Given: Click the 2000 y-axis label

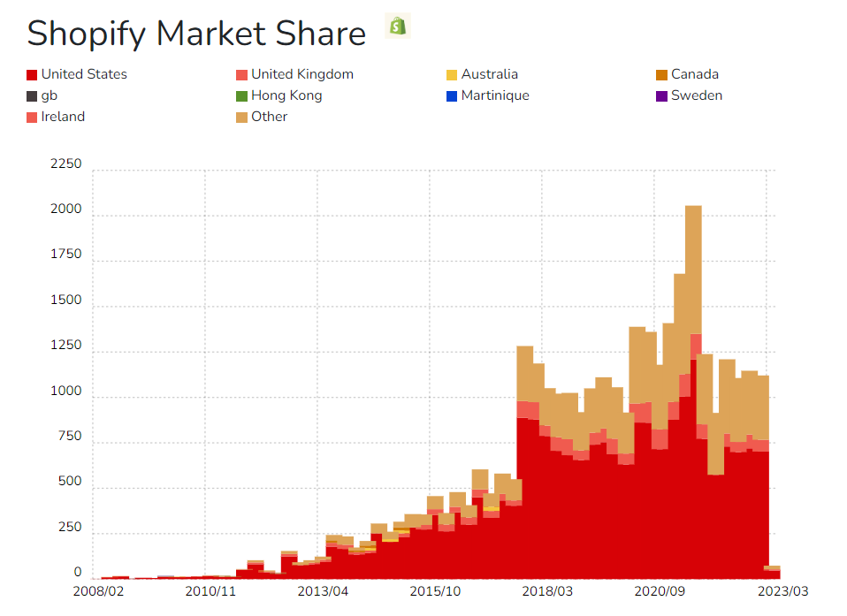Looking at the screenshot, I should click(x=66, y=209).
